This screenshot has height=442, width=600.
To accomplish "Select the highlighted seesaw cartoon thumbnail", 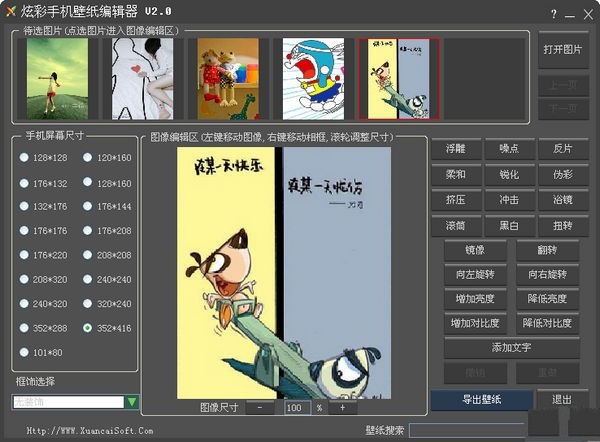I will click(x=399, y=78).
